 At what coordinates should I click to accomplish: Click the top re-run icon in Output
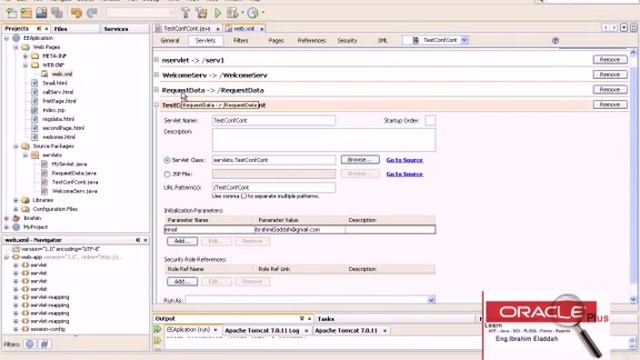pos(158,329)
